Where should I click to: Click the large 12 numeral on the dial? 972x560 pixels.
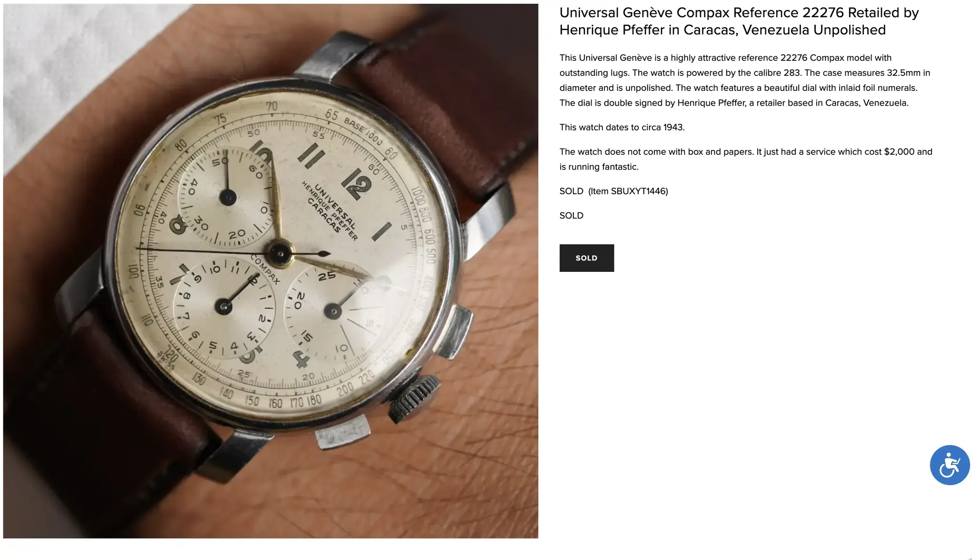356,184
